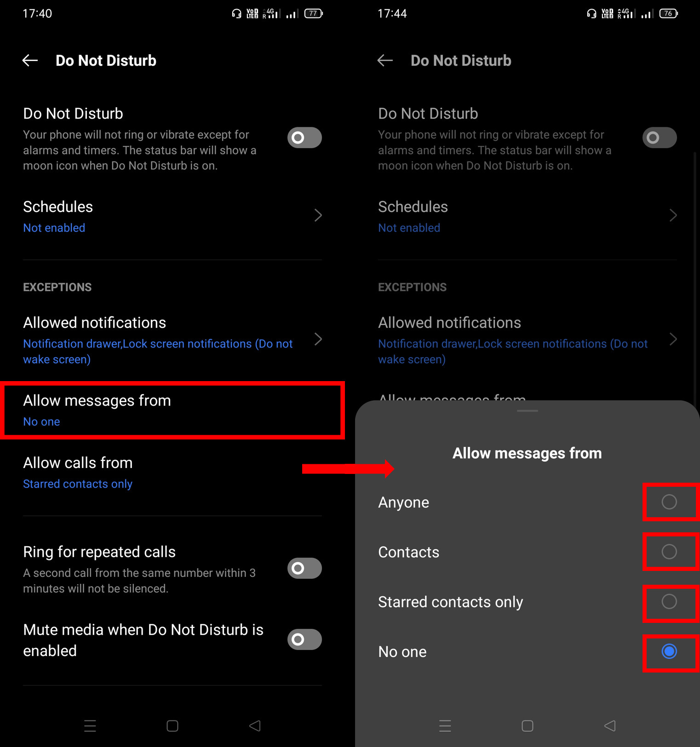Screen dimensions: 700x747
Task: Open Allow calls from setting
Action: 172,473
